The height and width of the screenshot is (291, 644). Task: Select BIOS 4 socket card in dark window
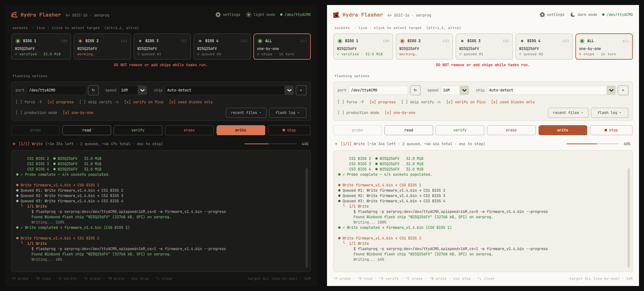point(222,47)
